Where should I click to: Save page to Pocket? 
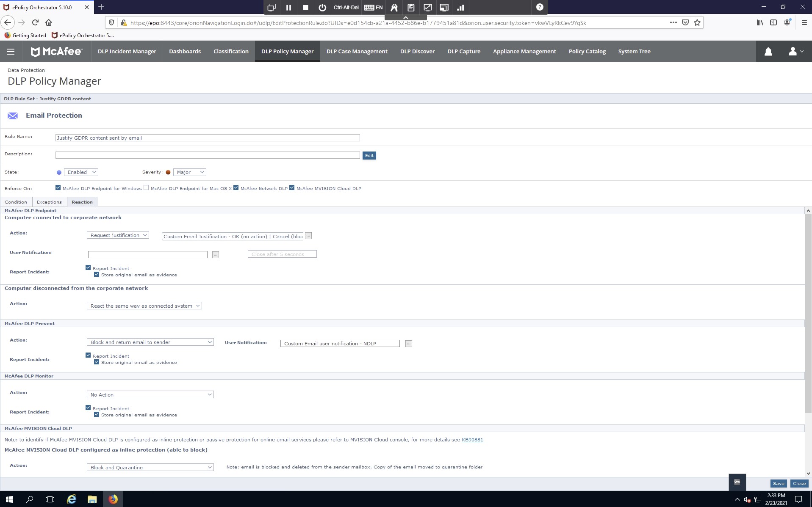685,23
